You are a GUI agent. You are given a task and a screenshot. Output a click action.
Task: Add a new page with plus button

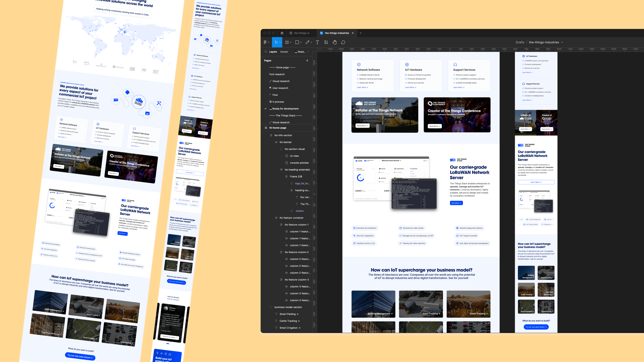click(x=307, y=61)
